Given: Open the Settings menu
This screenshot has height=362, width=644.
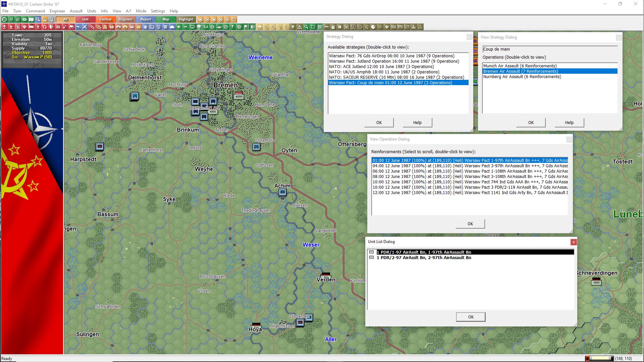Looking at the screenshot, I should click(158, 11).
